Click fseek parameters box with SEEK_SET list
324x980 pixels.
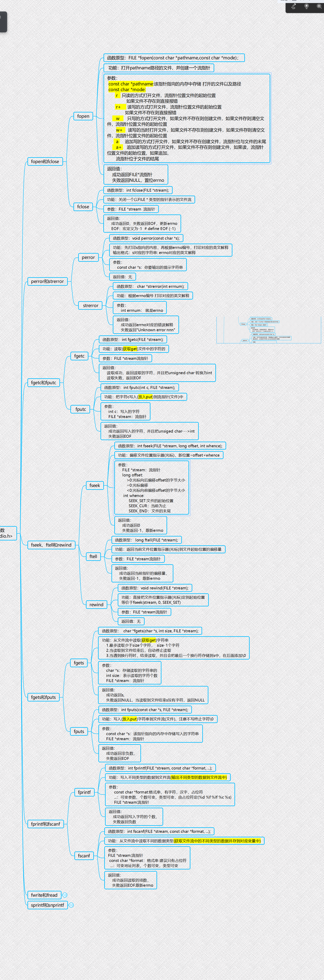pyautogui.click(x=152, y=488)
